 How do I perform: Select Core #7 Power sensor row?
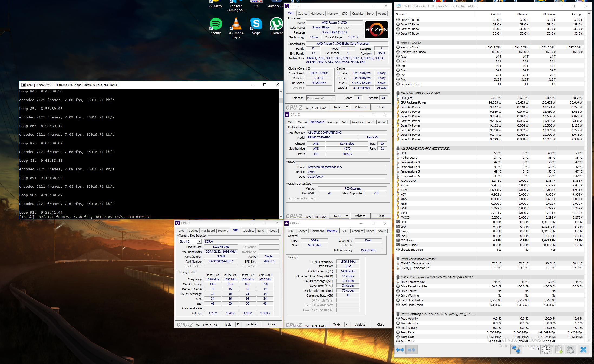pyautogui.click(x=490, y=139)
